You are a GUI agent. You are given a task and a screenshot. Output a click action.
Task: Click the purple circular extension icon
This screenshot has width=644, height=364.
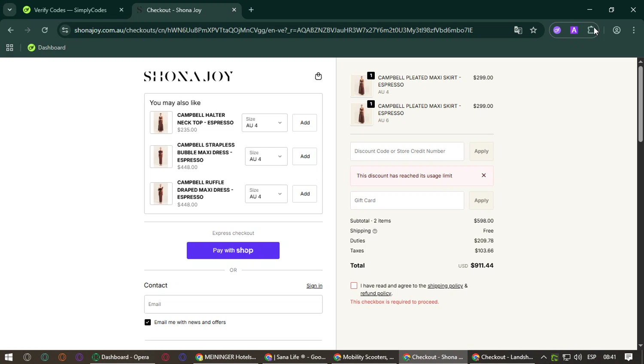point(557,30)
